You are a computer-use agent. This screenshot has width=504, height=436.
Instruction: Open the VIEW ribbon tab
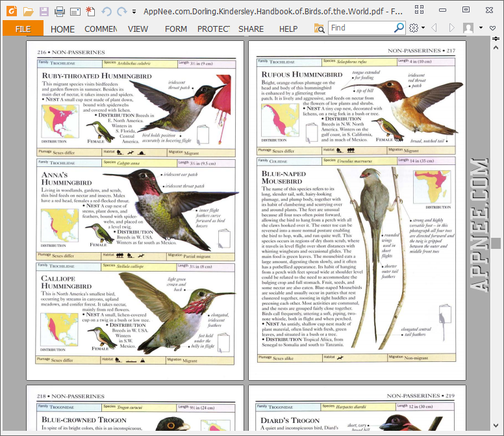pos(138,29)
